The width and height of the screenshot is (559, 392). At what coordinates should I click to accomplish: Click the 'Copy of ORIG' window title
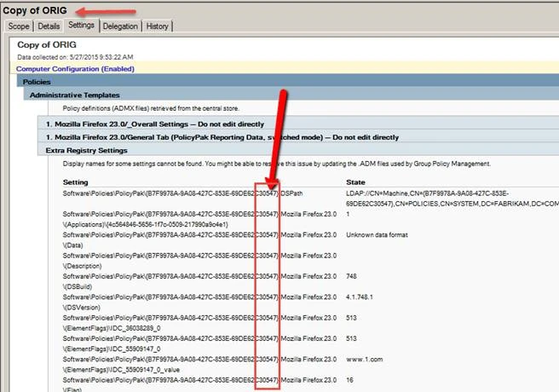point(37,9)
